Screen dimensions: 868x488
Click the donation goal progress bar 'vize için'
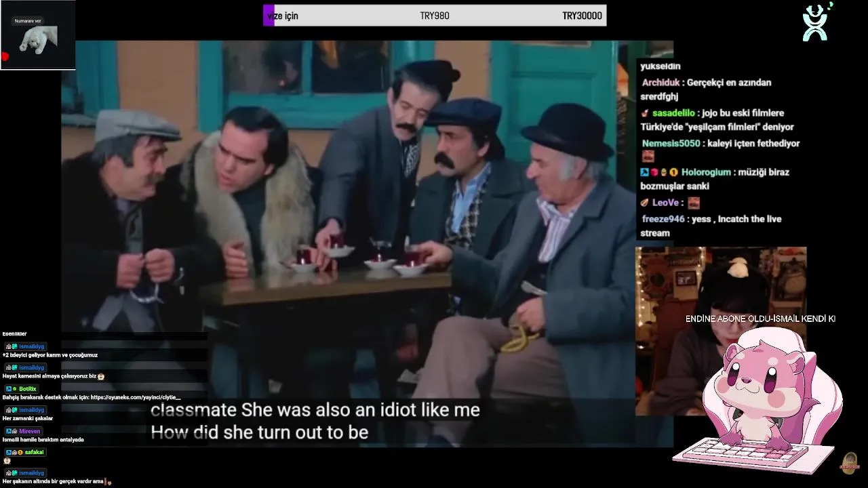pos(435,16)
